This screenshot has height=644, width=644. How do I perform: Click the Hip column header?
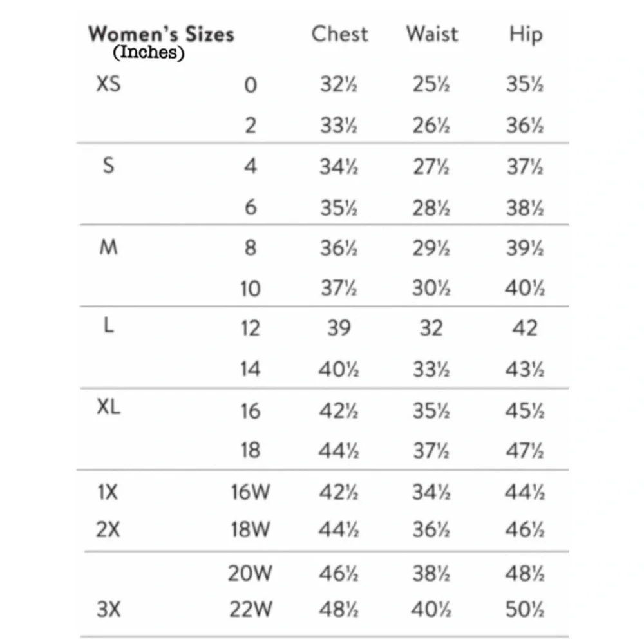tap(525, 35)
